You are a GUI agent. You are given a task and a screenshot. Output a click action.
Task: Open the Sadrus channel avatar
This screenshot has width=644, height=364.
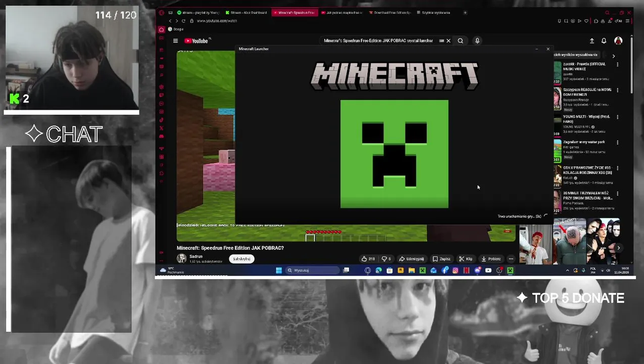181,259
